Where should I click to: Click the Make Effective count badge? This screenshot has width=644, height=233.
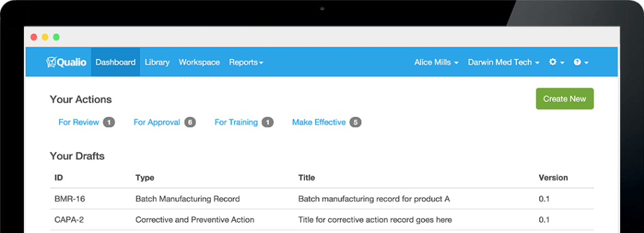click(x=355, y=122)
